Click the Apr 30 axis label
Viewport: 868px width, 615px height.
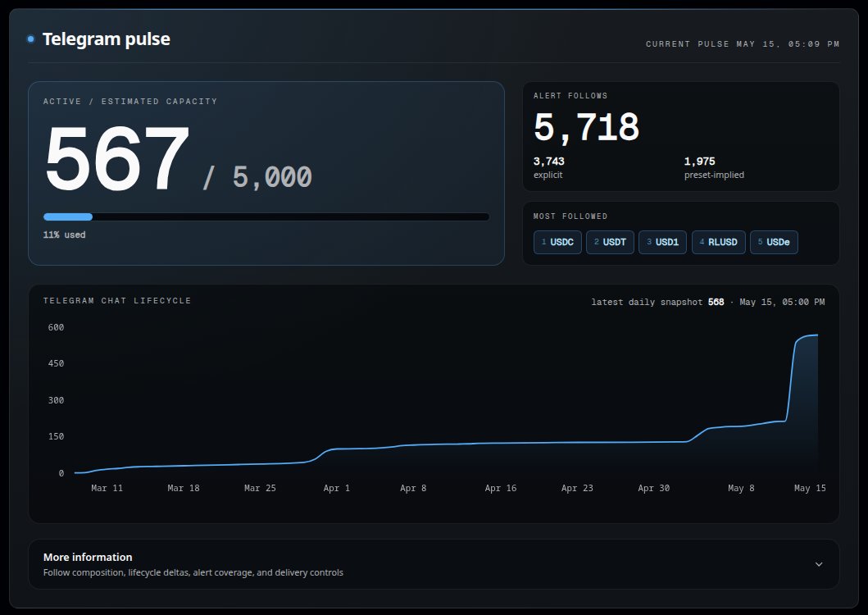(654, 488)
